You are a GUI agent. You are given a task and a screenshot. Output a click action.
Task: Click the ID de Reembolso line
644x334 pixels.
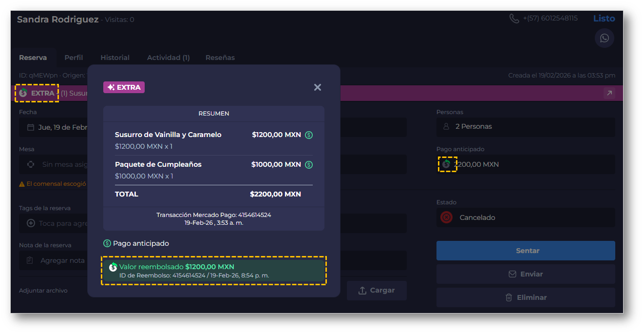(x=194, y=275)
